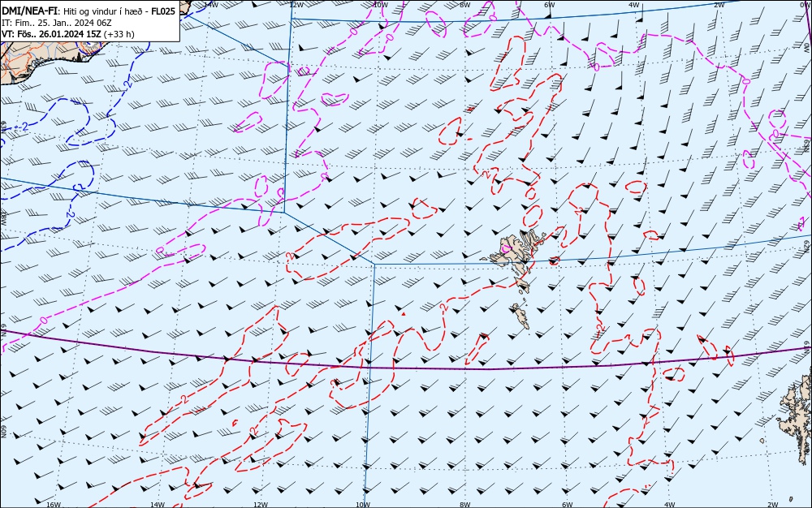The image size is (812, 508).
Task: Click the '4W' longitude label on top edge
Action: (634, 5)
